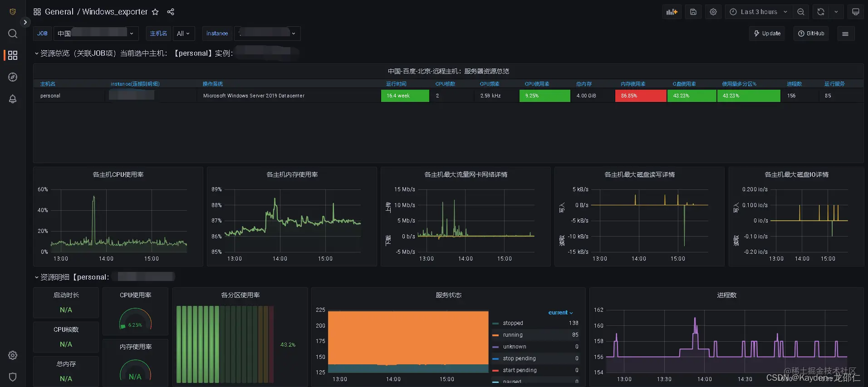
Task: Toggle stopped series in legend
Action: [513, 323]
